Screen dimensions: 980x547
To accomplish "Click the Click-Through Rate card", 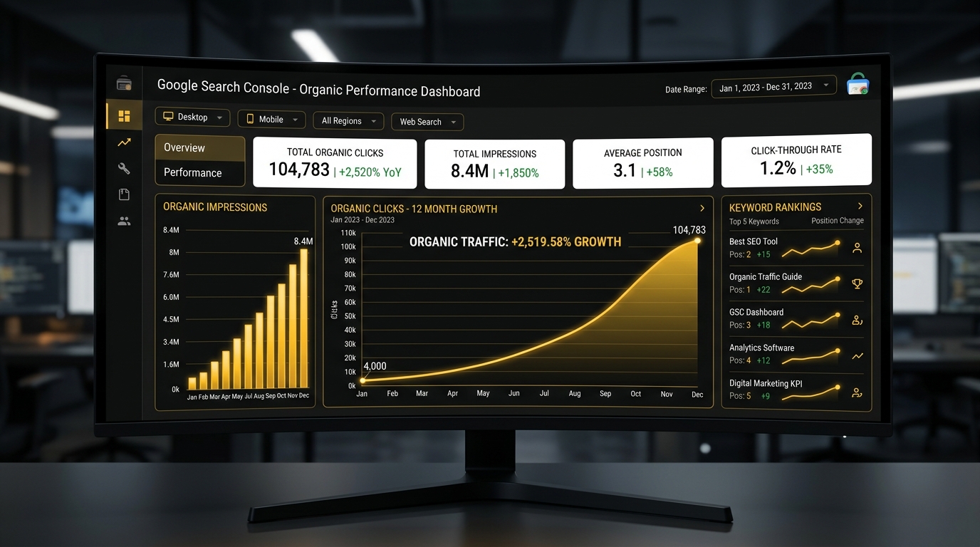I will (x=796, y=160).
